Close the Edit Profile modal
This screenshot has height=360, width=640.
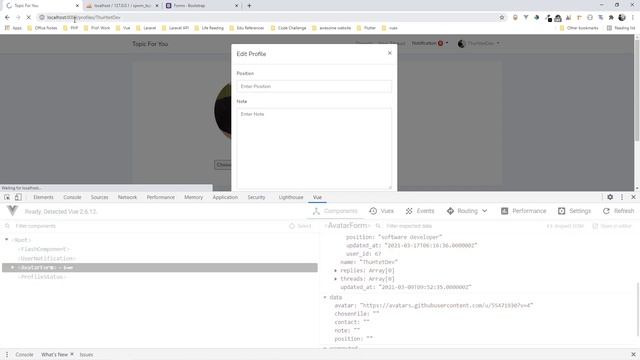click(x=390, y=53)
